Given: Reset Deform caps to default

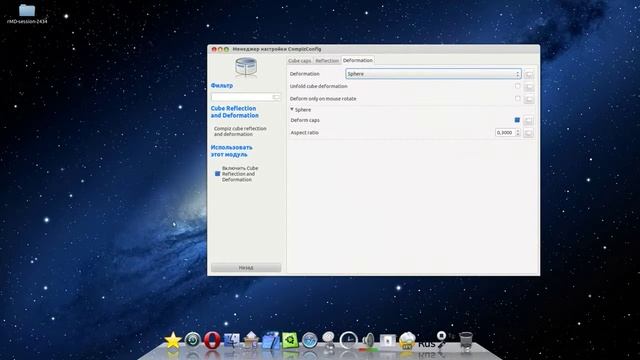Looking at the screenshot, I should (x=529, y=120).
